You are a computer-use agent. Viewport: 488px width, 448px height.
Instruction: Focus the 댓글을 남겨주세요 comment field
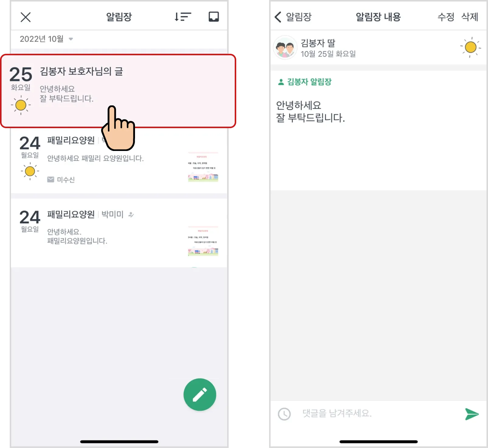[x=377, y=413]
